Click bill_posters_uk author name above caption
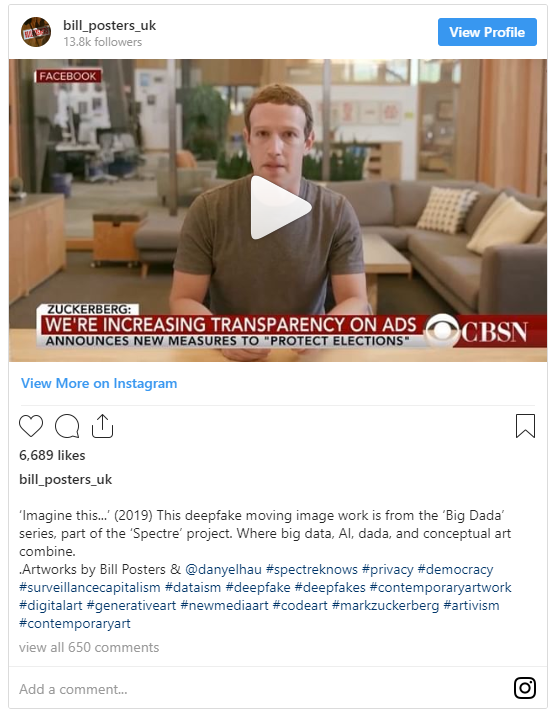 click(66, 479)
